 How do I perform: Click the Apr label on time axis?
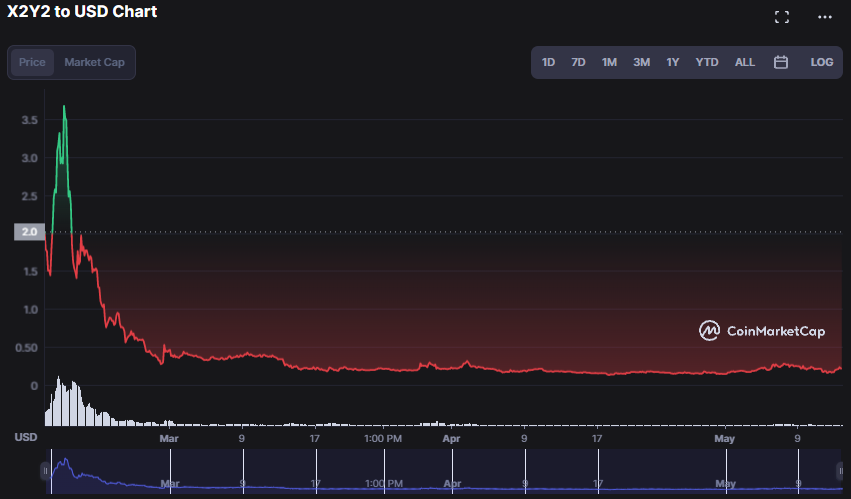coord(451,438)
